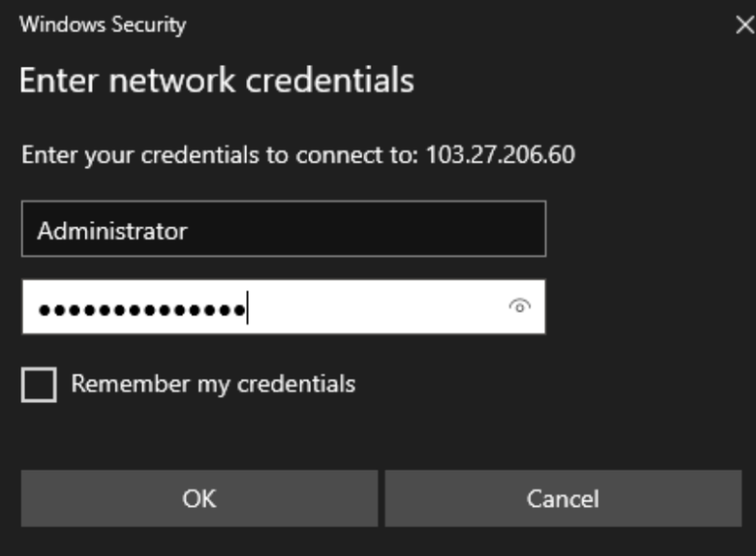Click the empty space right of Administrator
This screenshot has height=556, width=756.
(366, 229)
